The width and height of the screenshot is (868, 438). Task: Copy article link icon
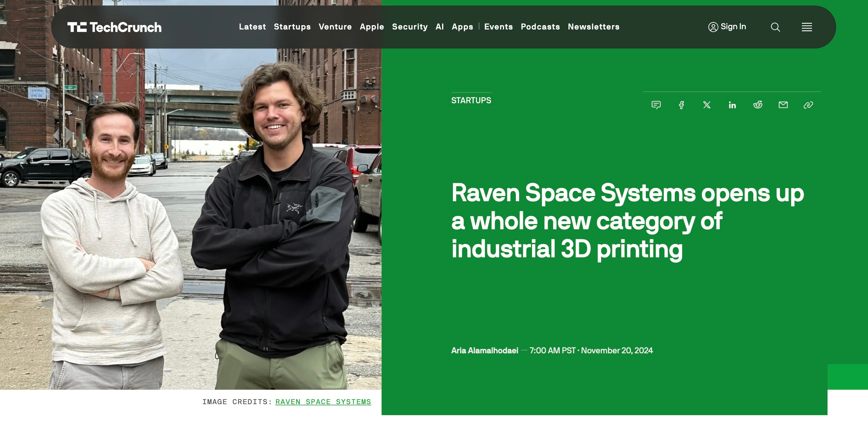808,105
